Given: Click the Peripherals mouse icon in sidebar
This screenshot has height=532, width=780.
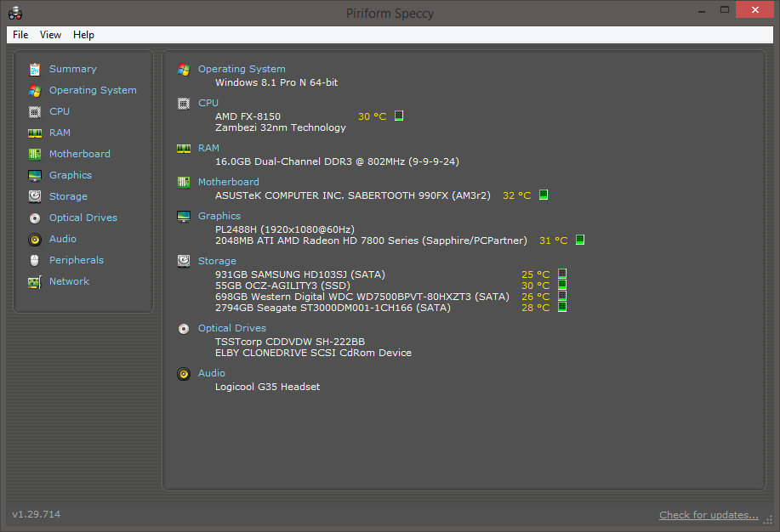Looking at the screenshot, I should 35,260.
